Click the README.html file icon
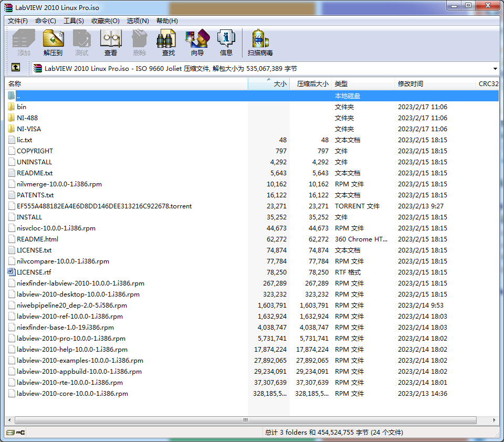504x442 pixels. click(12, 239)
